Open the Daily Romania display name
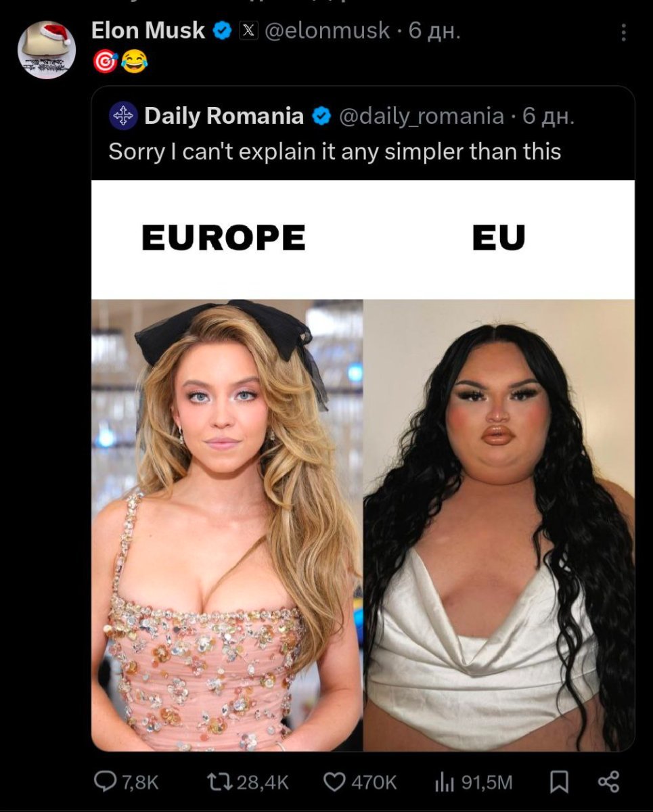The image size is (653, 812). (x=224, y=116)
